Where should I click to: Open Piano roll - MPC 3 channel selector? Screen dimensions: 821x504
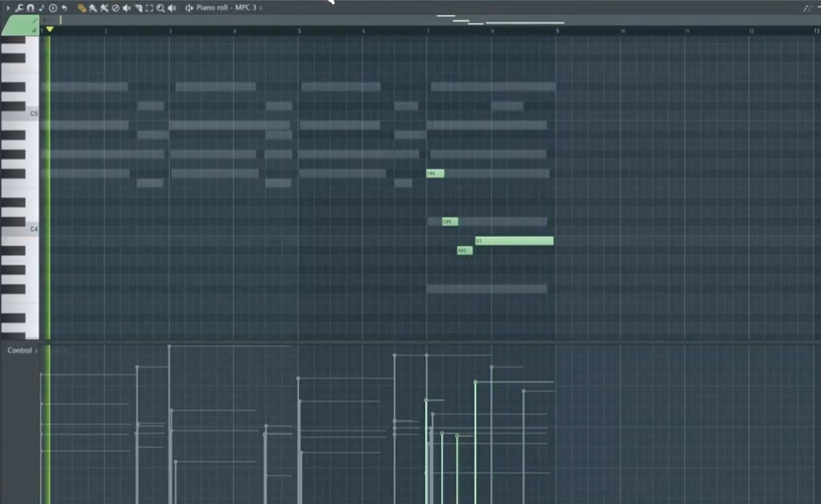(x=226, y=8)
